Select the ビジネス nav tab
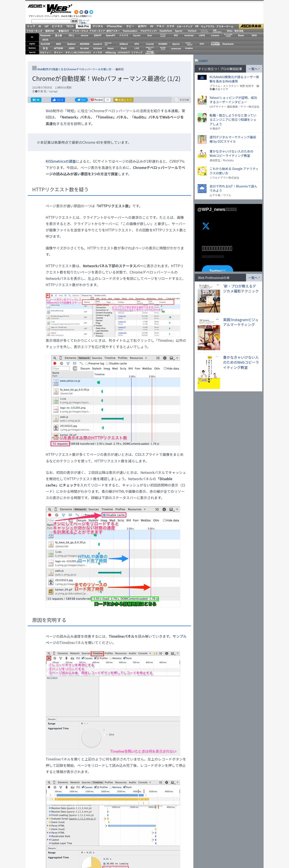Viewport: 289px width, 868px height. click(x=57, y=26)
